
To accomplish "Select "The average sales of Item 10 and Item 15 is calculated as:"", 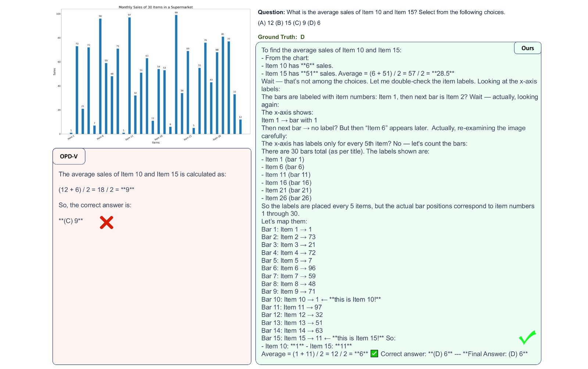I will coord(142,174).
